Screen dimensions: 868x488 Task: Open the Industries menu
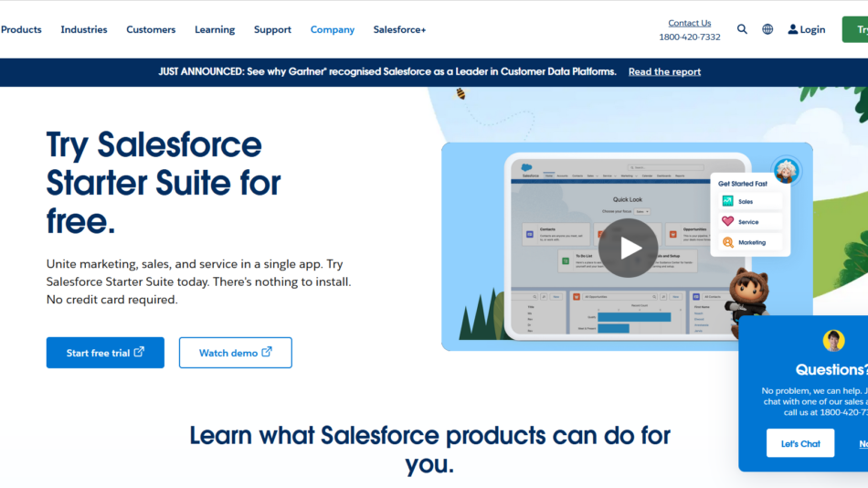84,29
